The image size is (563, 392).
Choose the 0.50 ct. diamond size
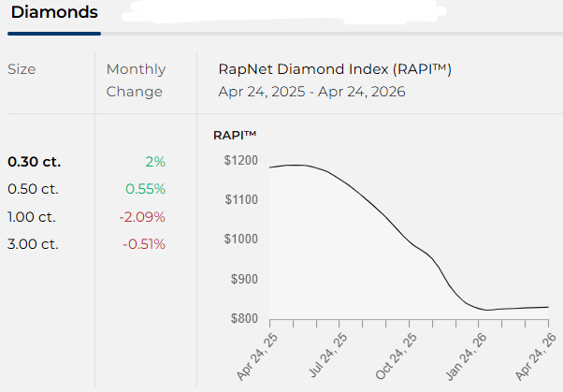click(x=33, y=189)
